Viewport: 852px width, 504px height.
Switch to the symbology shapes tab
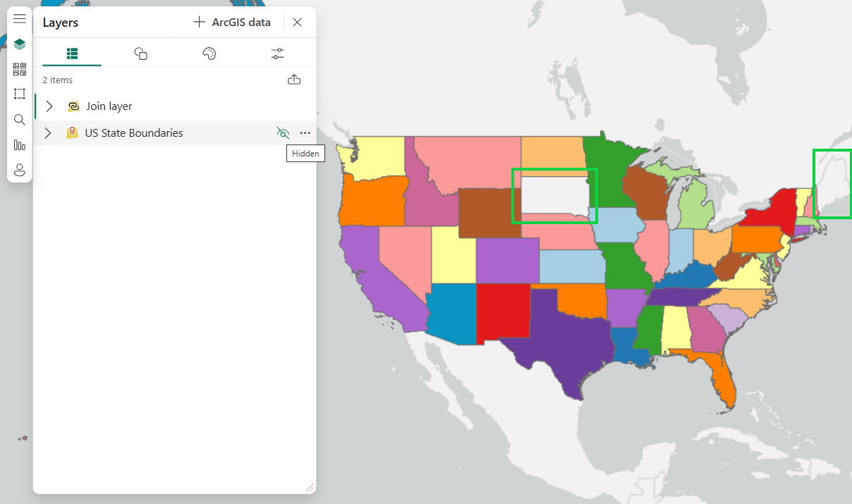[140, 52]
